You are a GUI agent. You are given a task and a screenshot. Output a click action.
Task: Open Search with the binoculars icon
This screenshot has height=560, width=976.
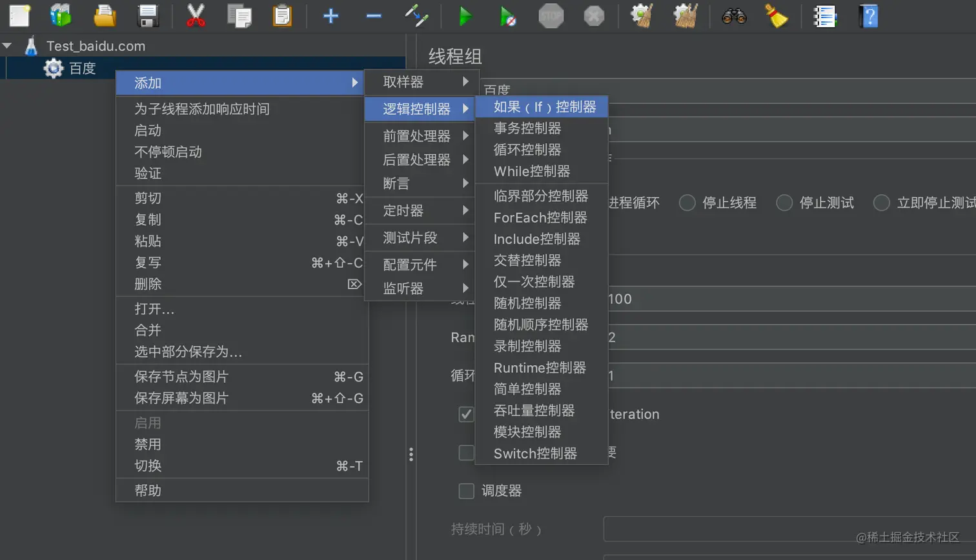point(734,15)
